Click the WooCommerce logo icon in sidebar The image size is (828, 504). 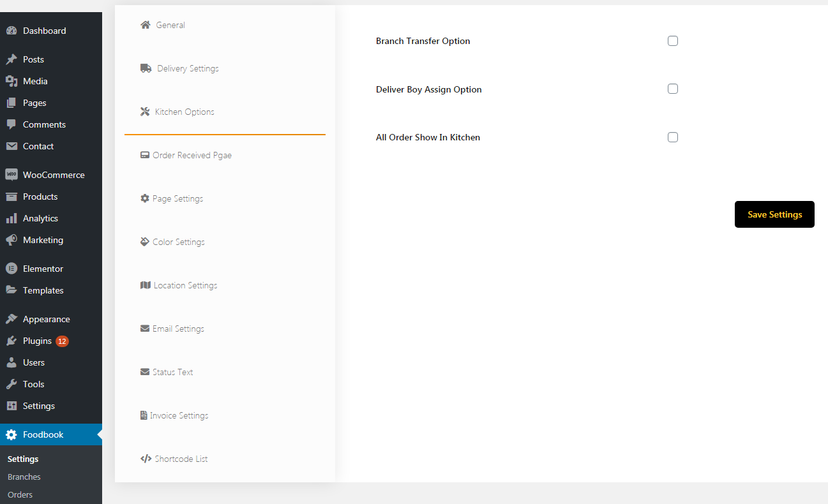(11, 175)
